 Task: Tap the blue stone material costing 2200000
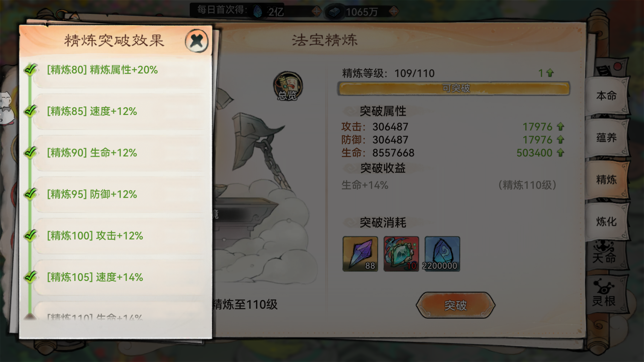442,254
